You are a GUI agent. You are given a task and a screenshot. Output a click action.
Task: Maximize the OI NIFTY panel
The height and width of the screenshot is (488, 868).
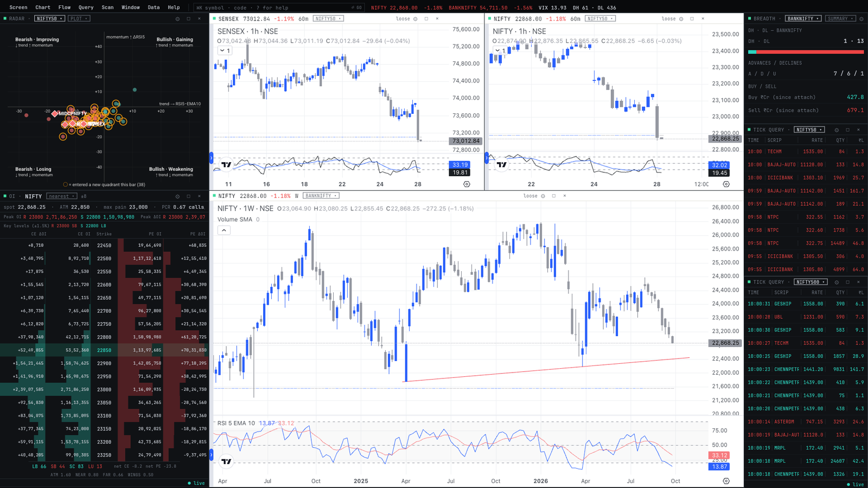(188, 196)
